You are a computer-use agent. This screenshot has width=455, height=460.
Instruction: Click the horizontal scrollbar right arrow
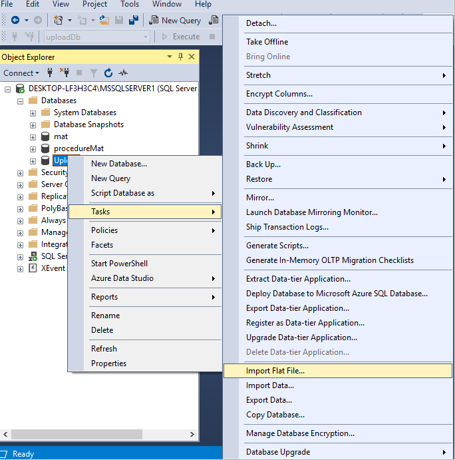point(192,434)
